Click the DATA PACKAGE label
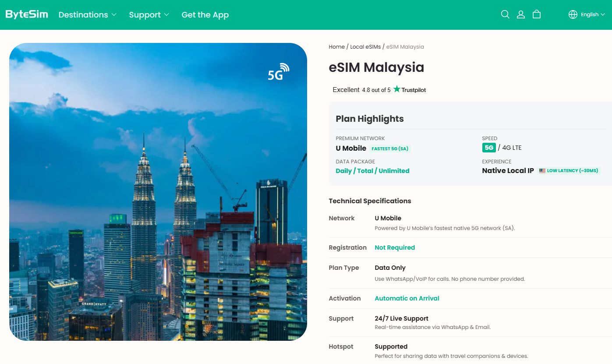 355,162
